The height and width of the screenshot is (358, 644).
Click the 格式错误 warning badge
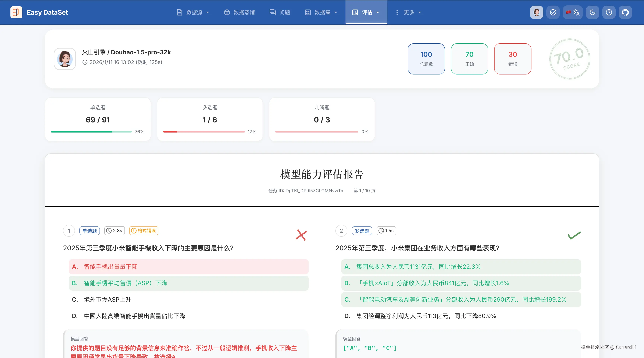tap(144, 231)
